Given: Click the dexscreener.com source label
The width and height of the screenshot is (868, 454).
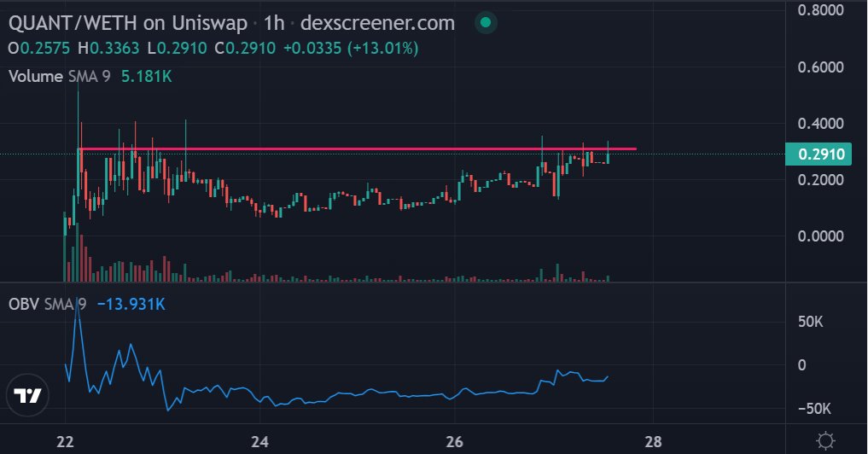Looking at the screenshot, I should pos(377,23).
